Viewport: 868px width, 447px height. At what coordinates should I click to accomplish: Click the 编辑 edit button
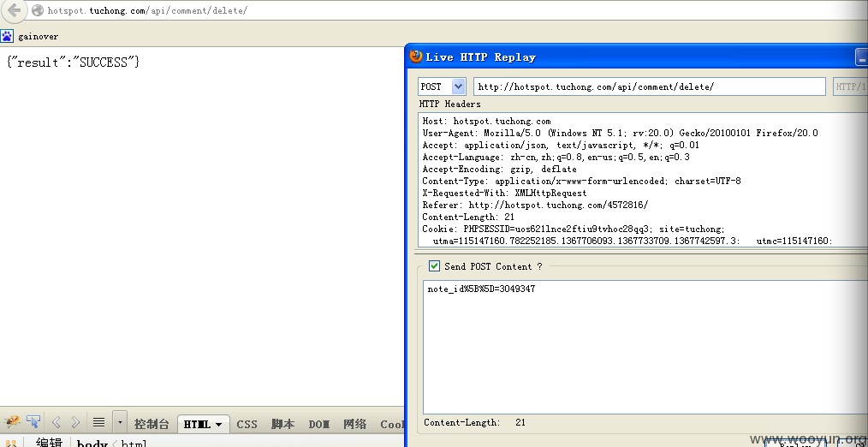pos(49,442)
